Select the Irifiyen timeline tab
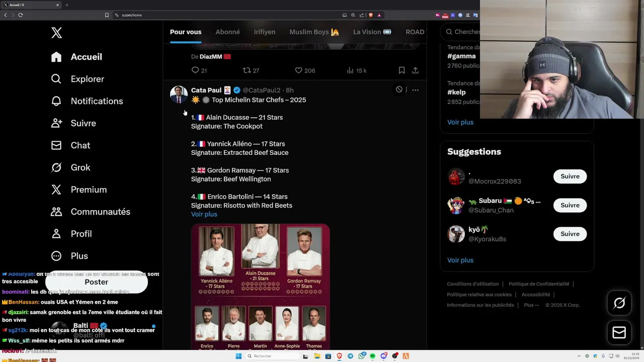Viewport: 644px width, 362px height. [265, 32]
